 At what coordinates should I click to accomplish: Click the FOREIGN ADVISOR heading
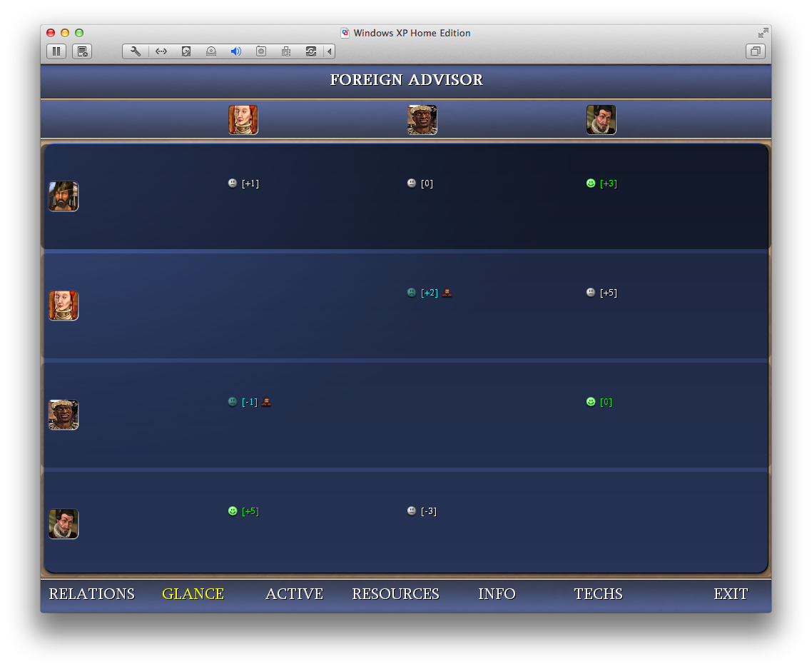pyautogui.click(x=407, y=80)
